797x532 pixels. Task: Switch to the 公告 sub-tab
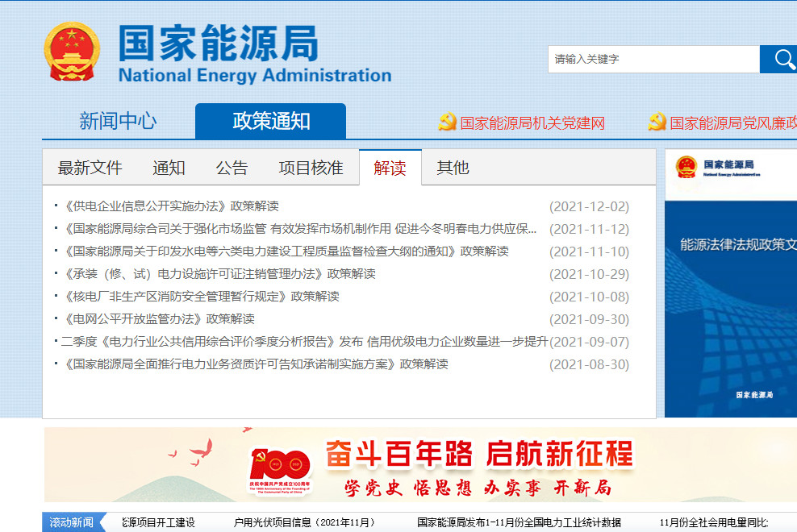coord(232,168)
